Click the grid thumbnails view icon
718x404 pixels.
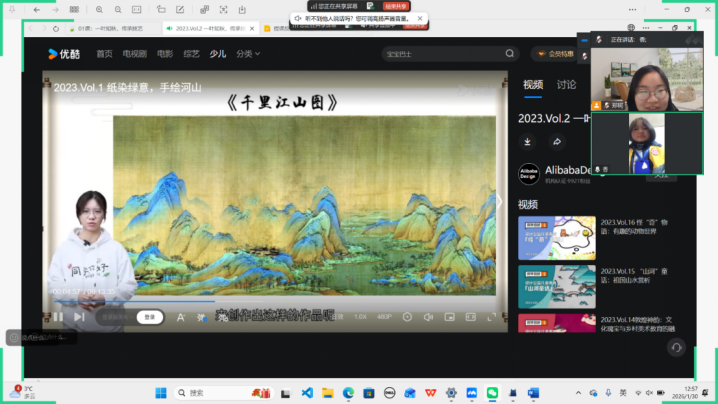point(74,10)
